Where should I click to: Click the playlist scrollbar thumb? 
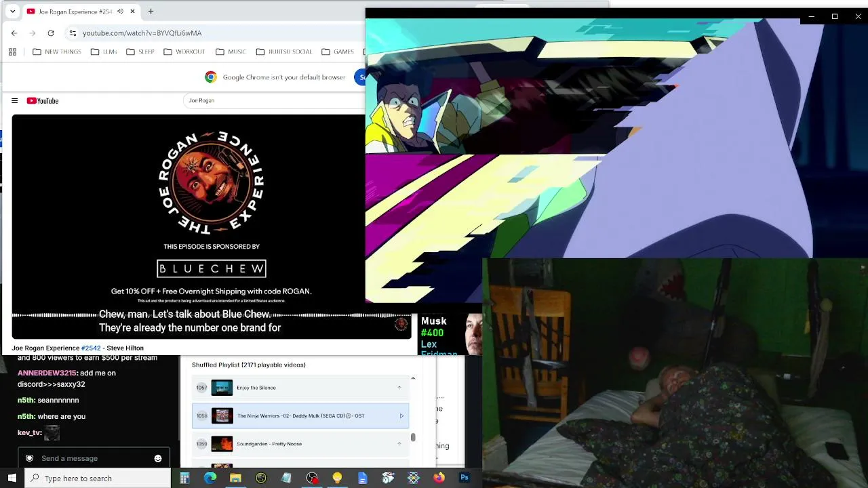tap(413, 438)
